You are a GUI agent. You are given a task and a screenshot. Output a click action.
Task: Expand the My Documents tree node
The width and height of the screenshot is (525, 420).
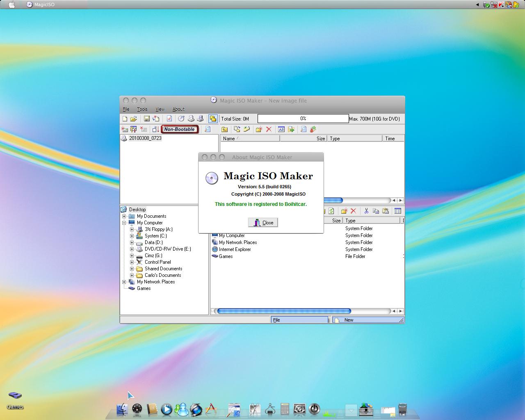click(x=124, y=216)
